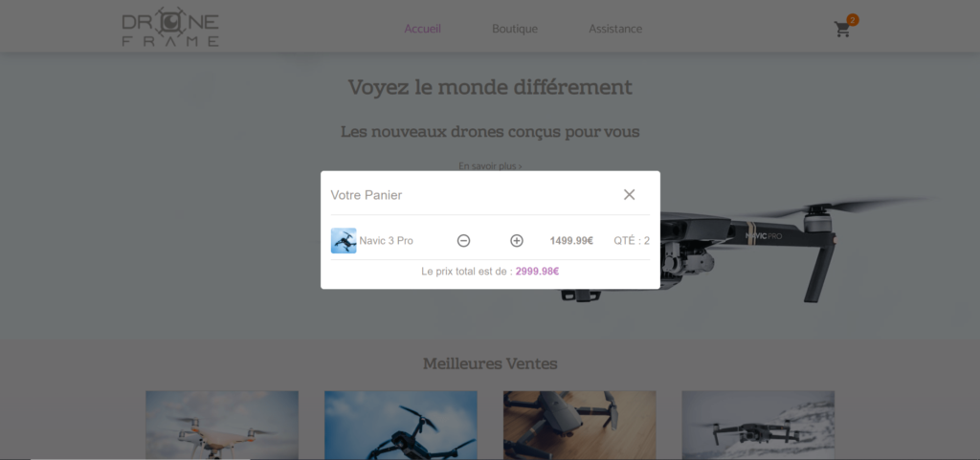Image resolution: width=980 pixels, height=460 pixels.
Task: Follow the 'En savoir plus' link
Action: (x=490, y=165)
